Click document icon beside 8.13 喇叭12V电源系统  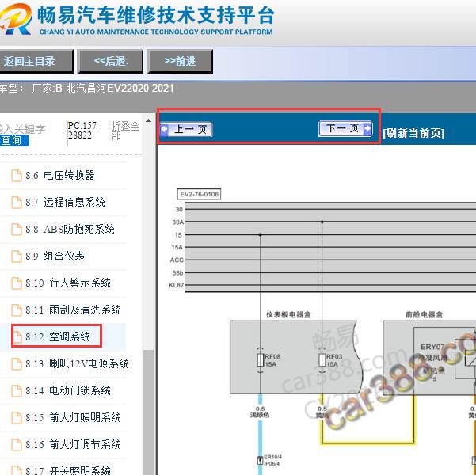coord(17,364)
